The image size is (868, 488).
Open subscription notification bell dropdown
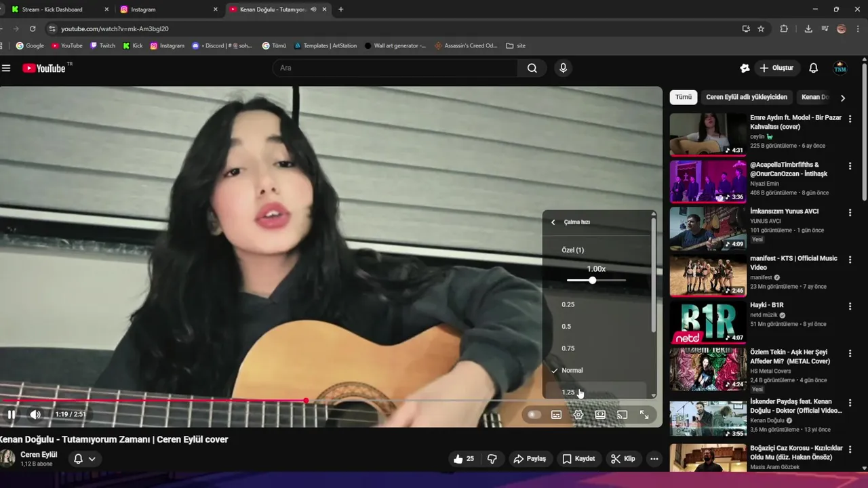pos(85,459)
